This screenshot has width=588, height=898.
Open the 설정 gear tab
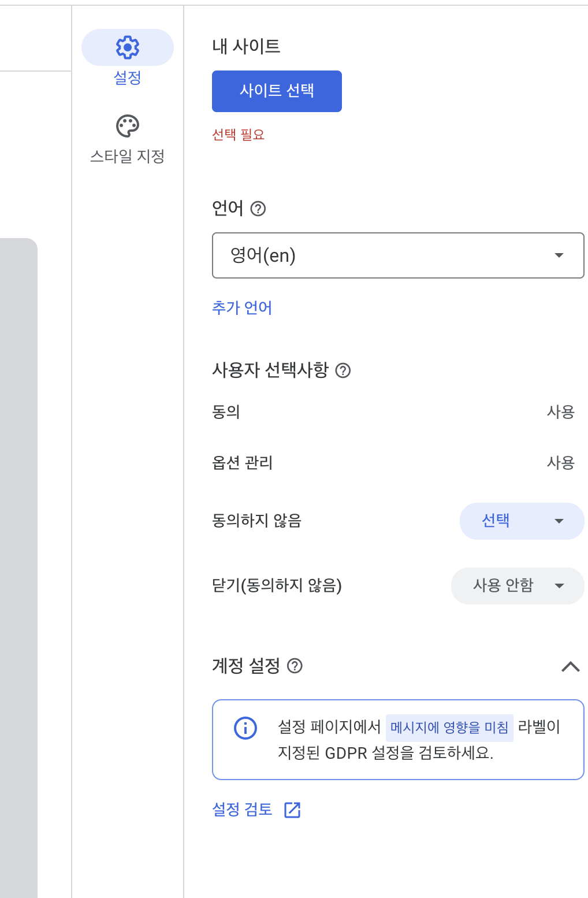click(x=128, y=58)
